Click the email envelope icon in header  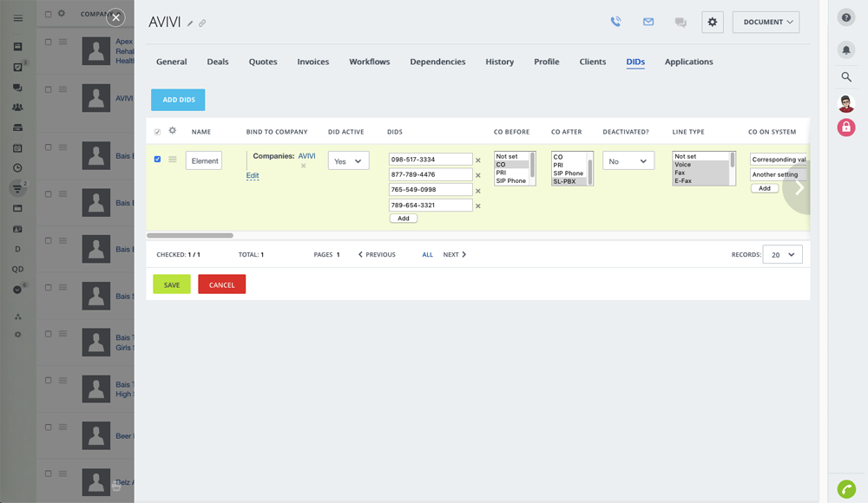648,23
